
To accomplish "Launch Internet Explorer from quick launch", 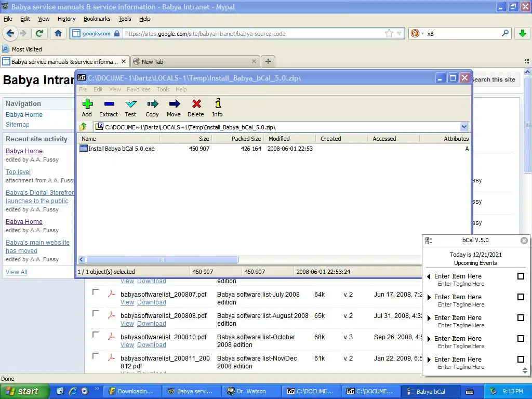I will 73,391.
